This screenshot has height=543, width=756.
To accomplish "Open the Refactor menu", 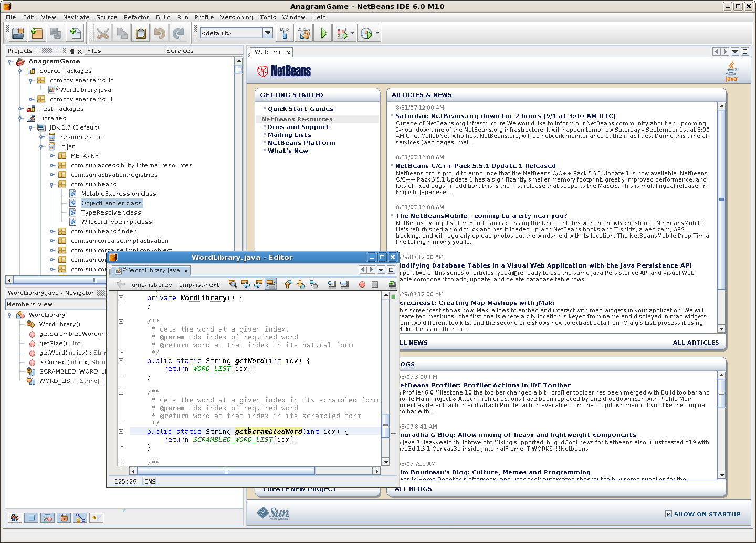I will (x=136, y=17).
